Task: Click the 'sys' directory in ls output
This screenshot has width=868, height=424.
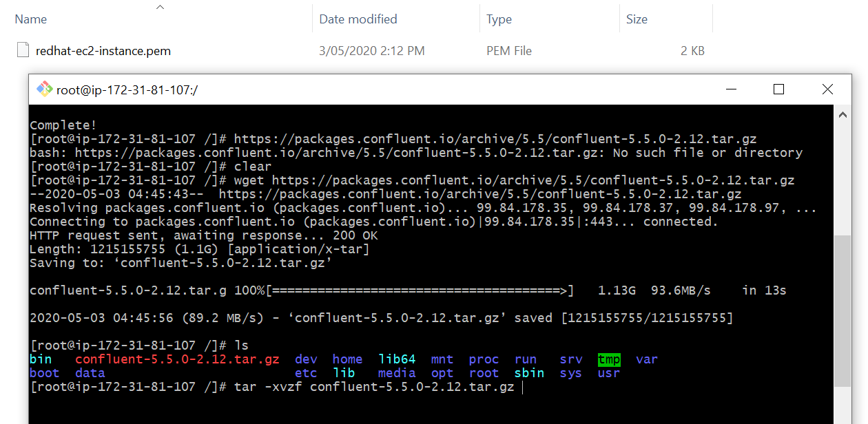Action: tap(571, 373)
